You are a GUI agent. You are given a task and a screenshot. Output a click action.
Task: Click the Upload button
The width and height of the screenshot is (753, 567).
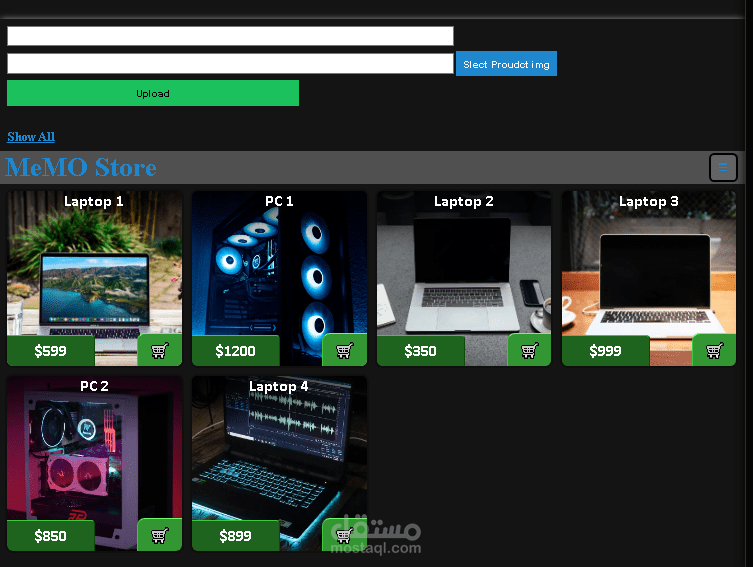153,93
